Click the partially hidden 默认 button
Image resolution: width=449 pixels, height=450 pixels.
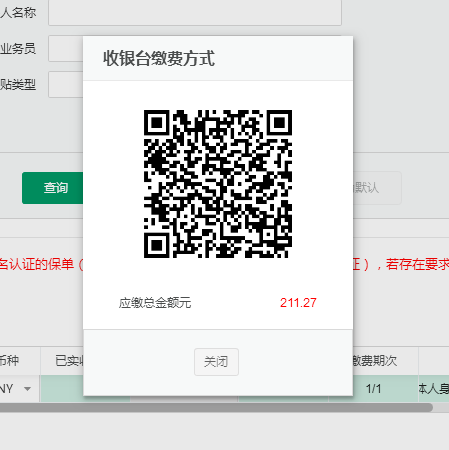(377, 188)
